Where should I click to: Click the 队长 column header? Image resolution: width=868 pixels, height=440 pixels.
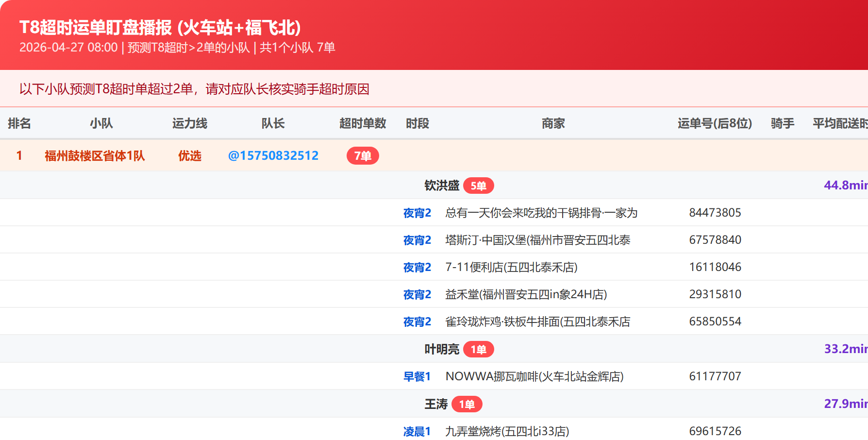click(273, 123)
